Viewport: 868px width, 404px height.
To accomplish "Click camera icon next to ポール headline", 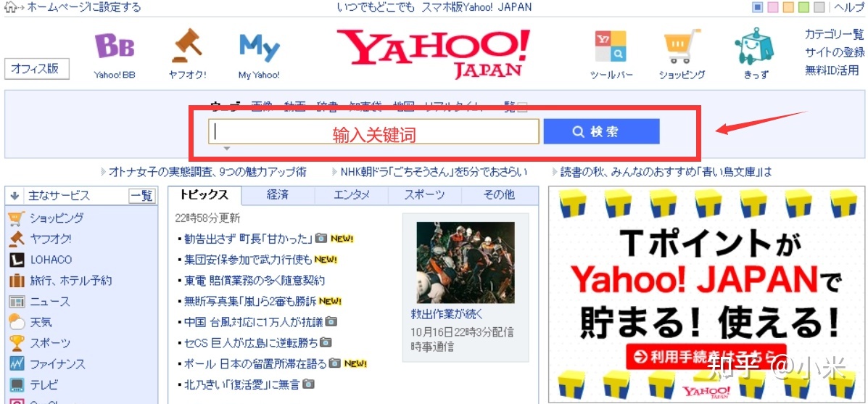I will tap(334, 363).
